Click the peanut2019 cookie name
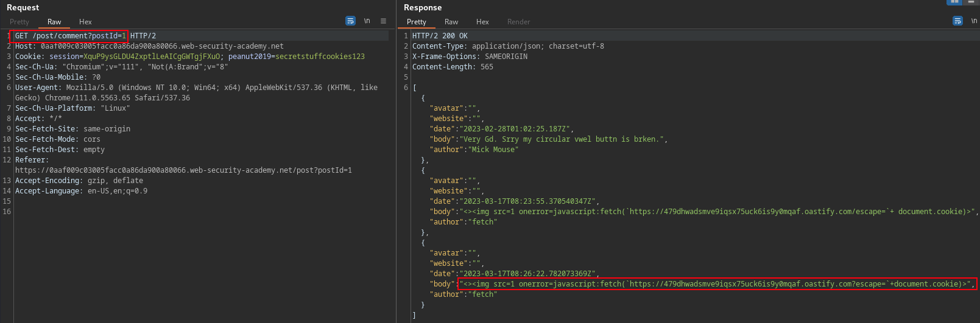This screenshot has width=980, height=323. (x=250, y=57)
